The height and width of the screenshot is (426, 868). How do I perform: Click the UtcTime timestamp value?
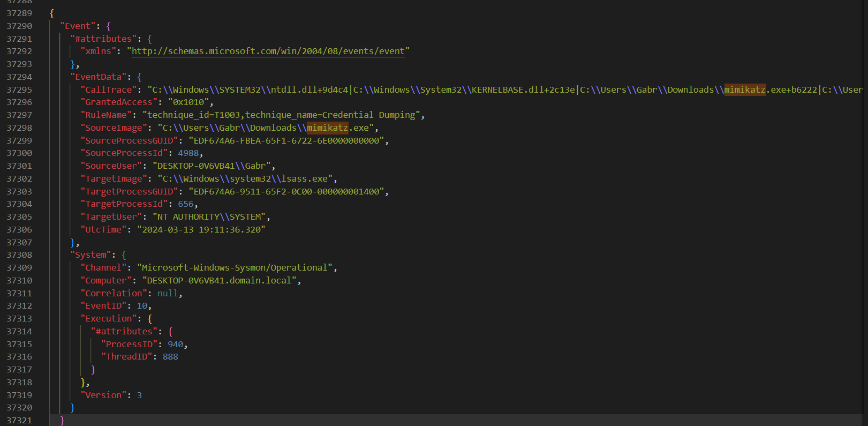[201, 230]
